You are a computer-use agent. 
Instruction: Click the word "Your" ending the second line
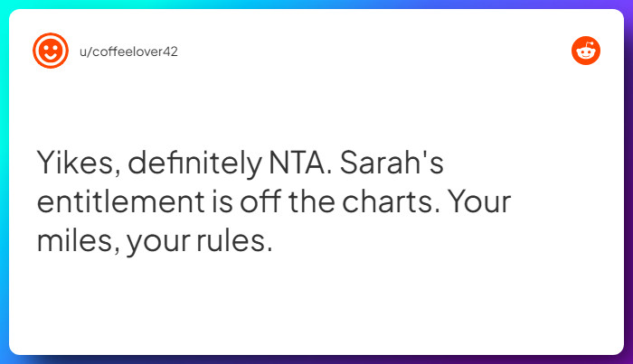479,201
